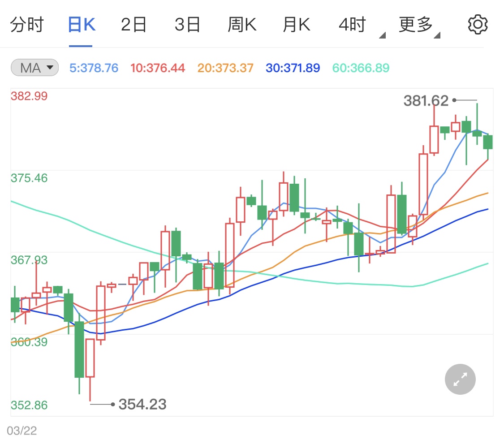Click the 367.93 axis price label
This screenshot has width=504, height=440.
point(29,260)
